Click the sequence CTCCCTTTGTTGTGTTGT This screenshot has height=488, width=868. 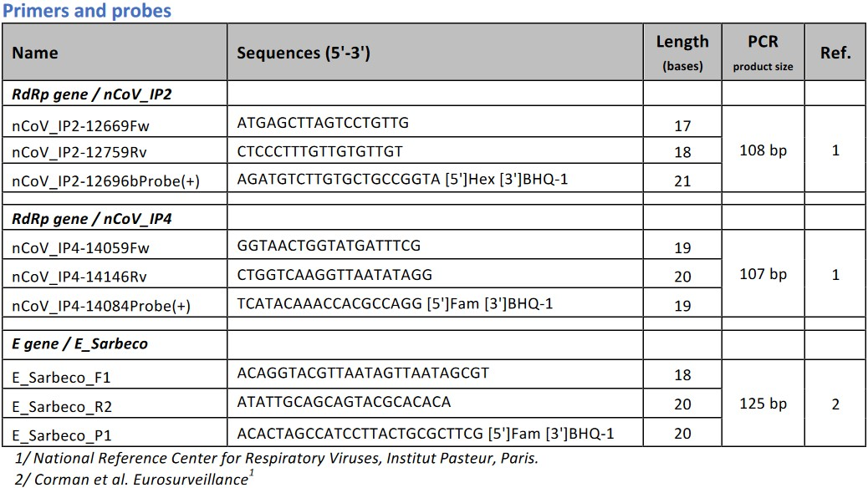(320, 151)
